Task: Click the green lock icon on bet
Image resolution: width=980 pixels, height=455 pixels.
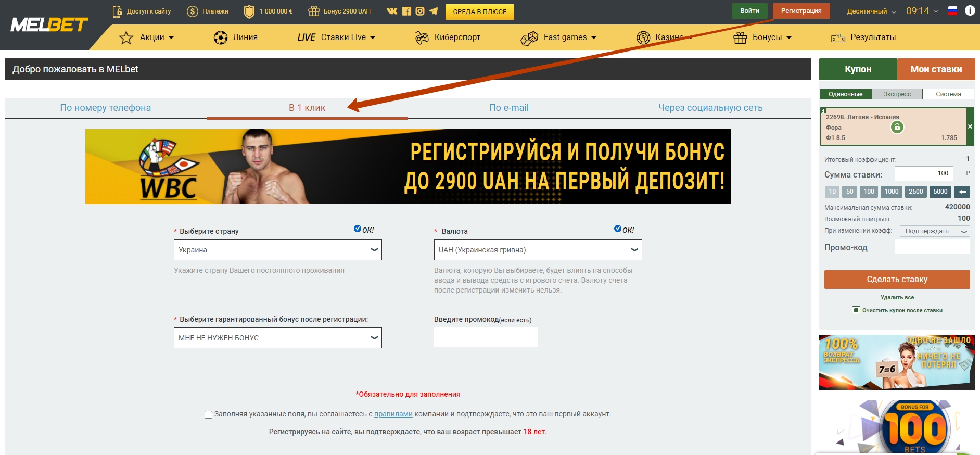Action: (897, 127)
